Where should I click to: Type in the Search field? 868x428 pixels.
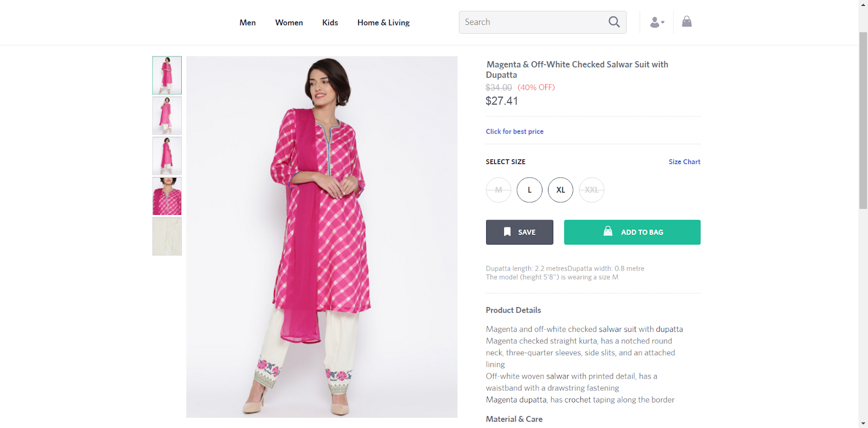pos(532,22)
